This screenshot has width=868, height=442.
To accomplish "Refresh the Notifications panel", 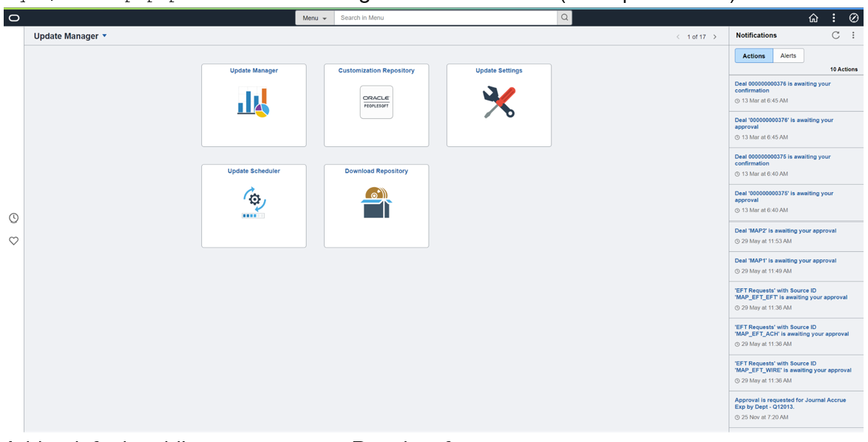I will pyautogui.click(x=836, y=35).
